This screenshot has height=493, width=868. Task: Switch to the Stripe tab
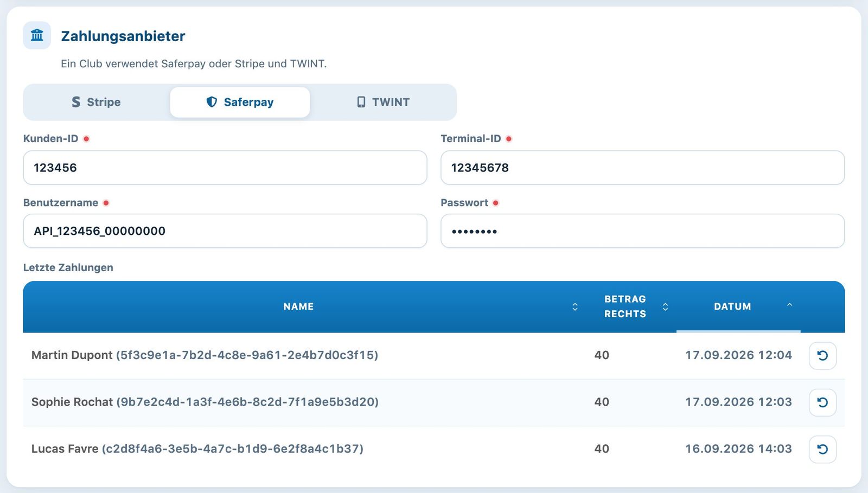(97, 102)
